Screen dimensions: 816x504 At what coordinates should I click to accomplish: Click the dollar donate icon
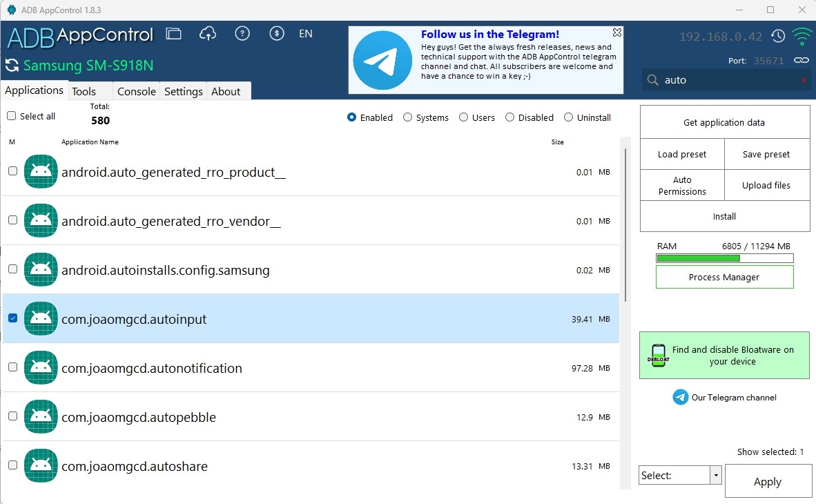coord(276,34)
